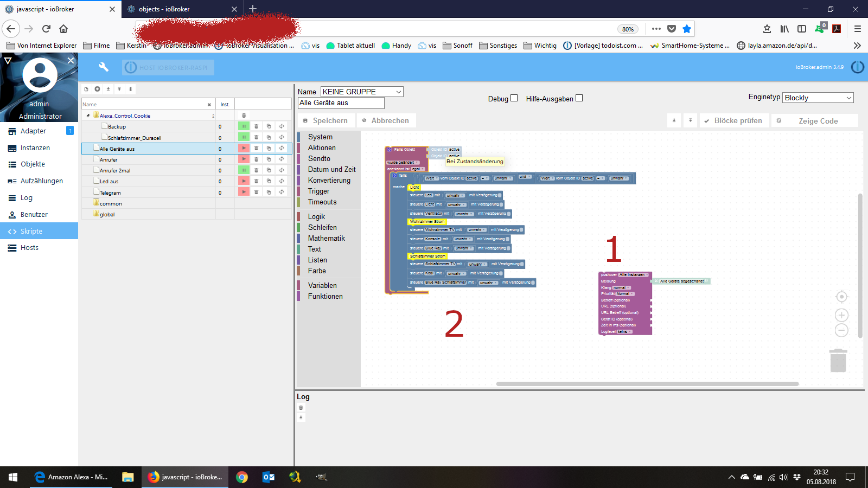This screenshot has width=868, height=488.
Task: Click the Blockly trash can in the workspace
Action: pyautogui.click(x=838, y=361)
